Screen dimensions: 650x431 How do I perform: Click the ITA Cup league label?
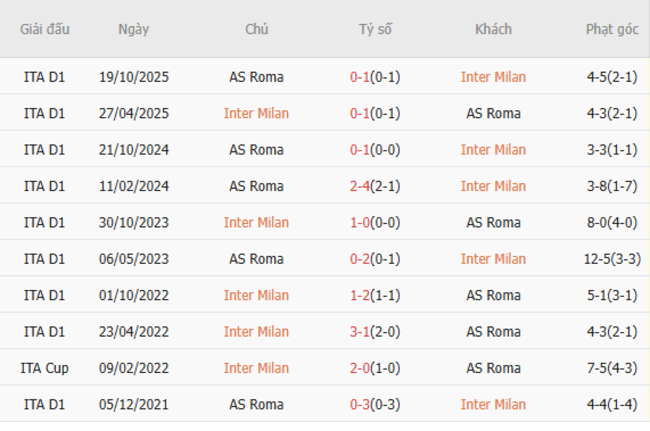(x=45, y=368)
